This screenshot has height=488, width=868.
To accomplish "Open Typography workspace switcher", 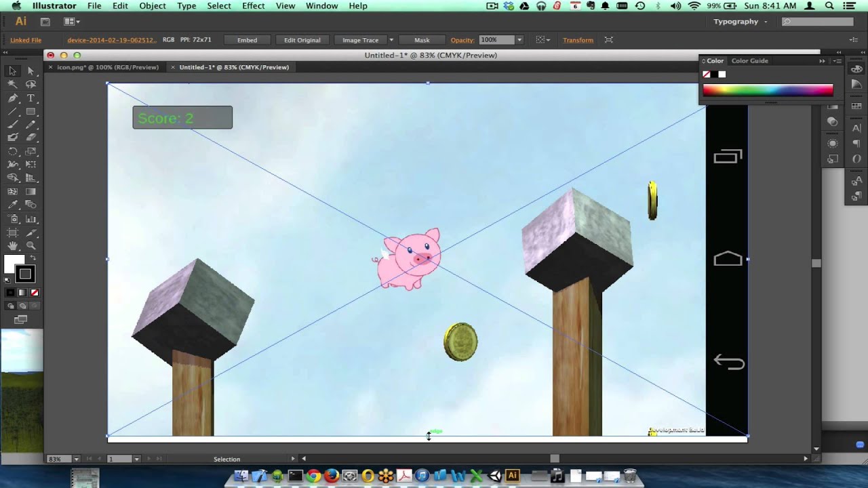I will [741, 22].
